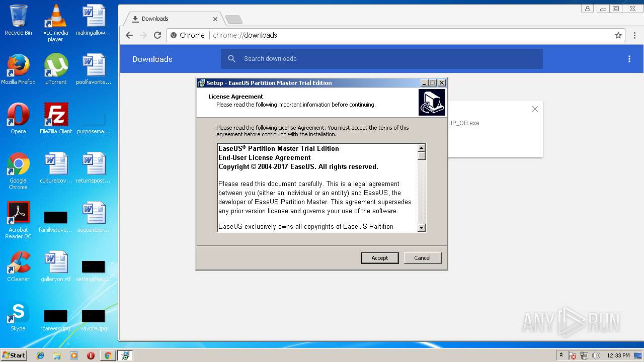Click the Opera taskbar icon
The width and height of the screenshot is (644, 362).
(x=91, y=355)
